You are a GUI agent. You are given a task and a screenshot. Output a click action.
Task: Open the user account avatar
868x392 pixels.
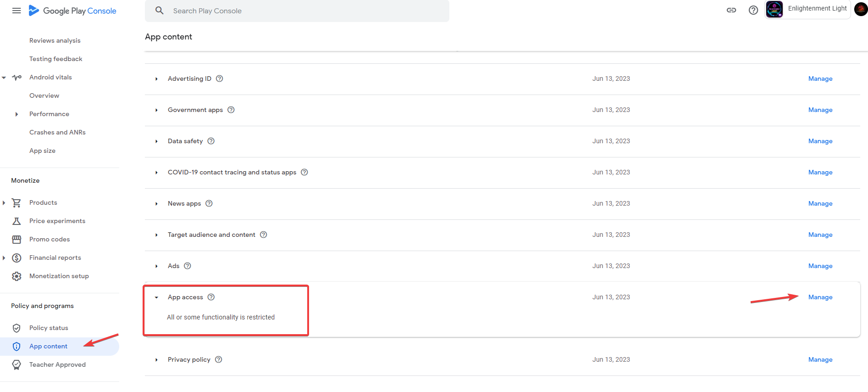tap(861, 9)
